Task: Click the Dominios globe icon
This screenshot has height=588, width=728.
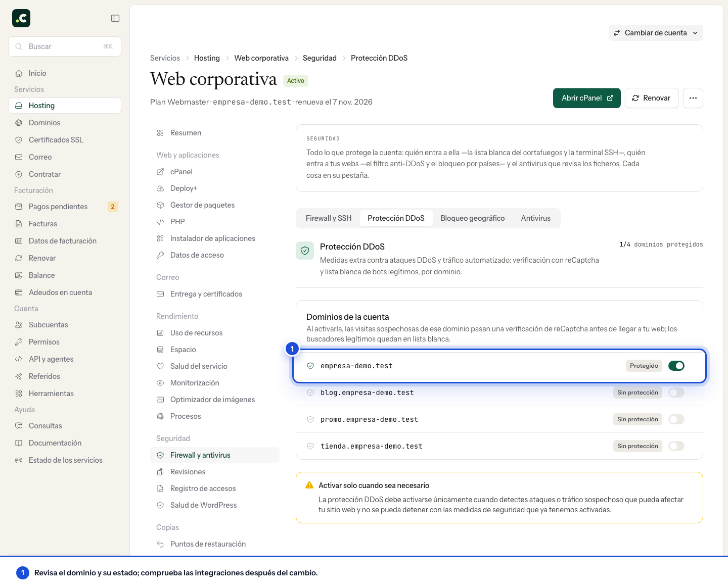Action: [x=19, y=123]
